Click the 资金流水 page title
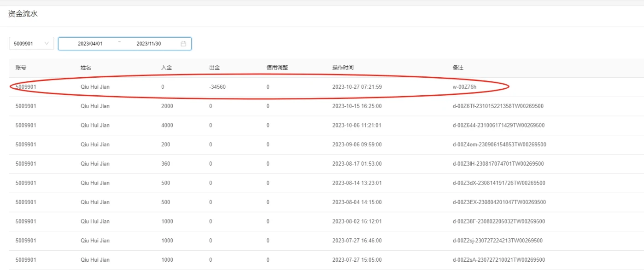 click(23, 14)
